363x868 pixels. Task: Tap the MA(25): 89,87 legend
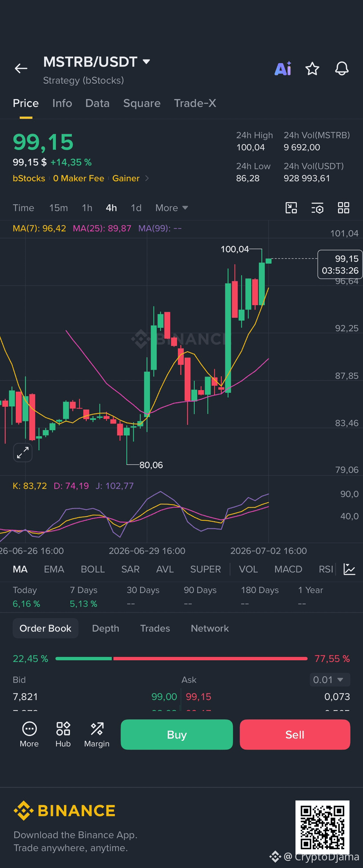click(102, 228)
